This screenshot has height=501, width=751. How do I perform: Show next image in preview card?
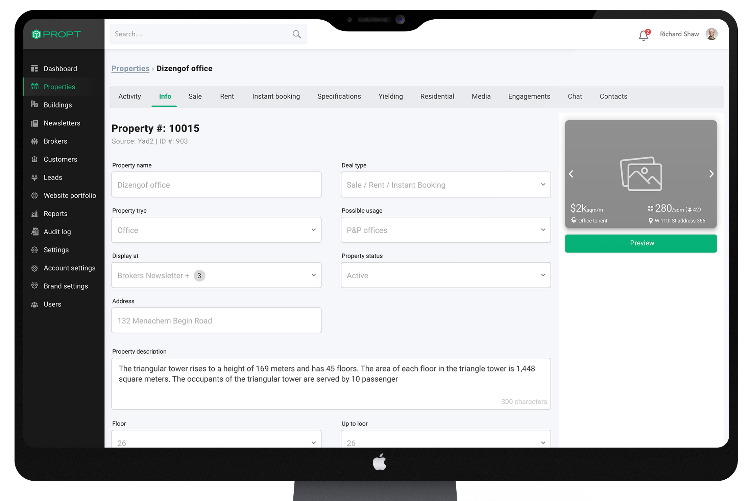[x=711, y=174]
